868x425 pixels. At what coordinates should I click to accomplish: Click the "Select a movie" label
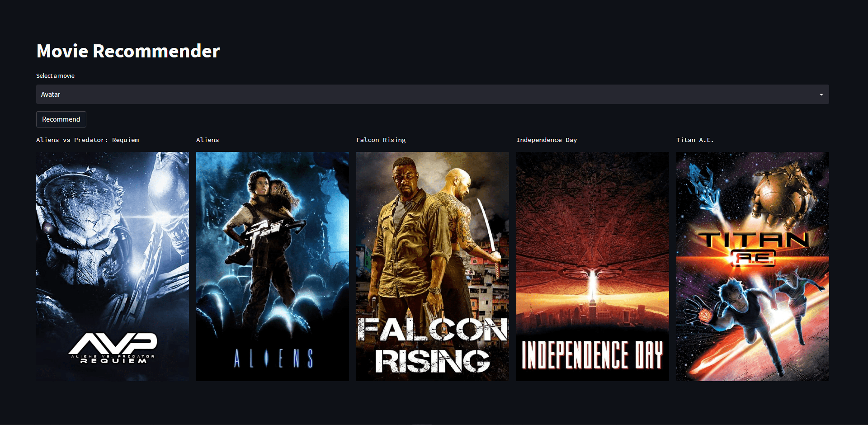tap(55, 76)
